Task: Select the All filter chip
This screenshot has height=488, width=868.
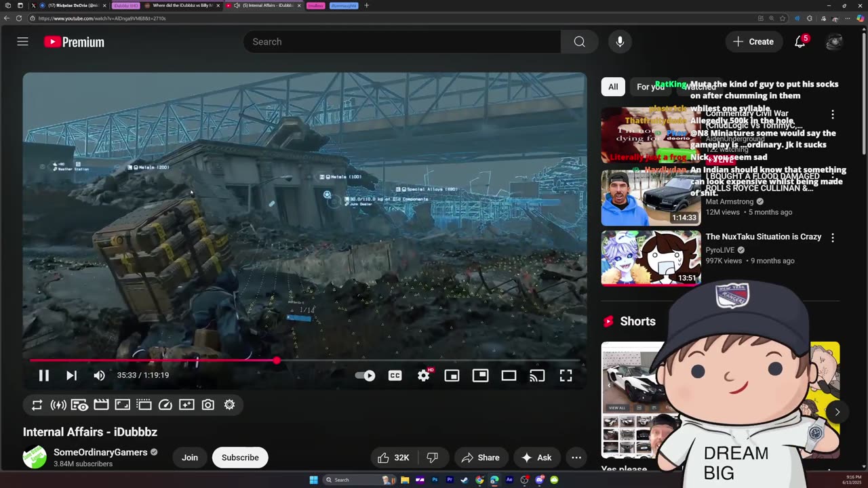Action: pyautogui.click(x=613, y=87)
